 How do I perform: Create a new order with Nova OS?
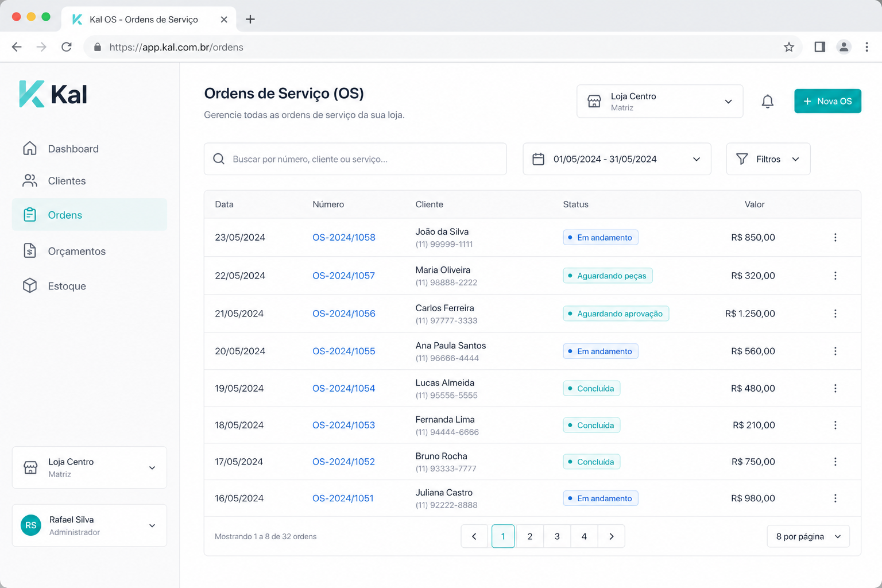(x=827, y=101)
